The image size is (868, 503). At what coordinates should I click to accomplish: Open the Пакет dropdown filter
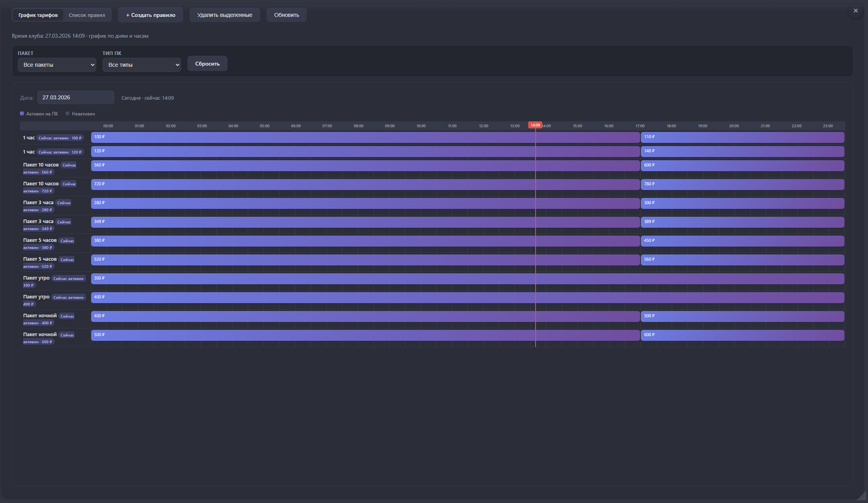[x=57, y=65]
